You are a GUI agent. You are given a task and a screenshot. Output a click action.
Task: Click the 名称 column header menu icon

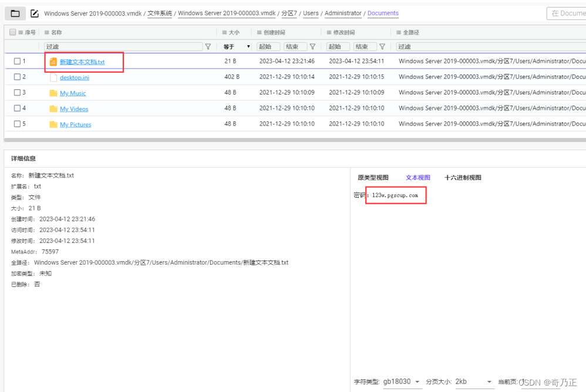[47, 32]
